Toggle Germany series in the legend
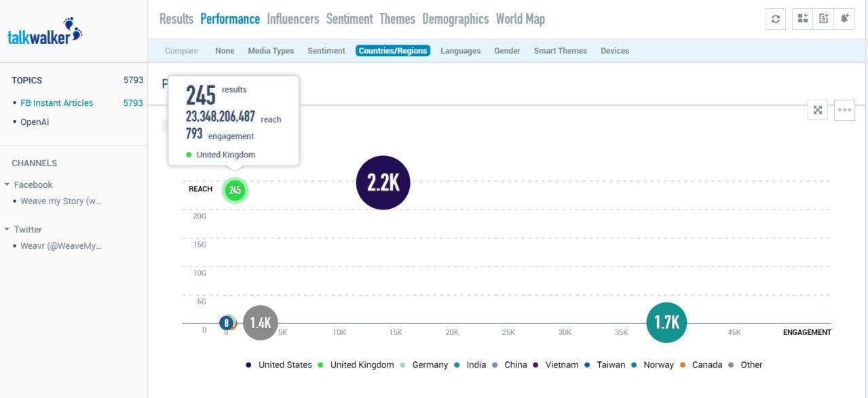The height and width of the screenshot is (398, 868). pos(430,365)
